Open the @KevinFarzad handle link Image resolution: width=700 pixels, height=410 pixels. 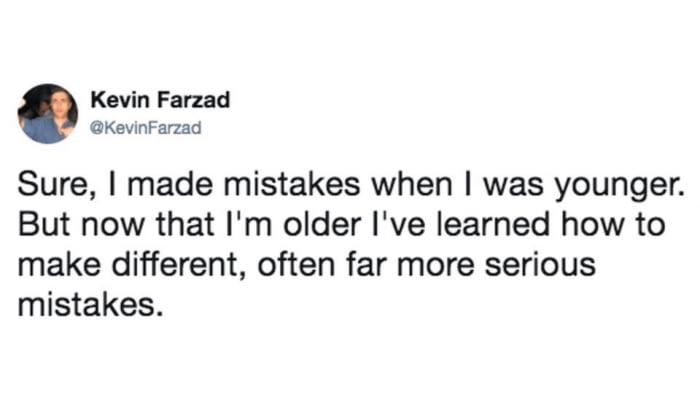[146, 128]
